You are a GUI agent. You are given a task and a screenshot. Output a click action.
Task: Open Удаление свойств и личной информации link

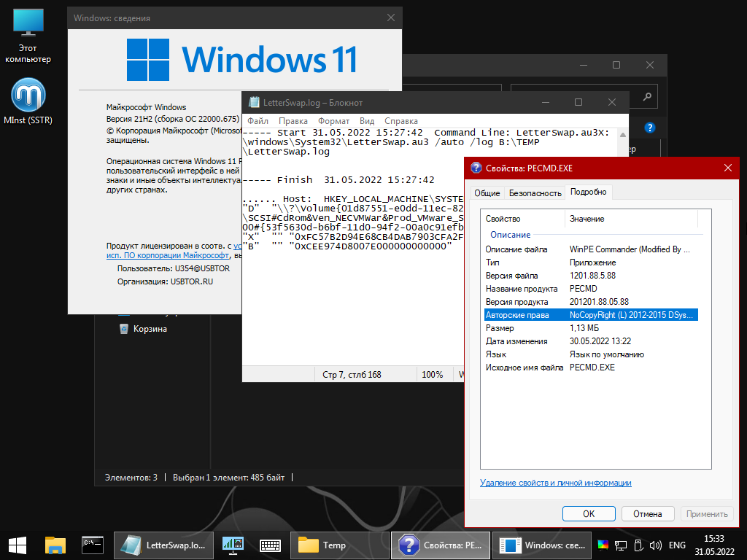point(555,483)
